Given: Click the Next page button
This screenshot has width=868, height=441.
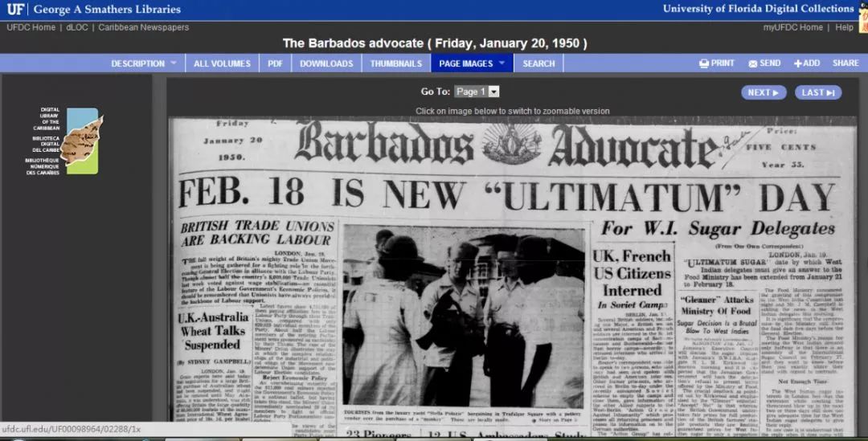Looking at the screenshot, I should coord(764,92).
